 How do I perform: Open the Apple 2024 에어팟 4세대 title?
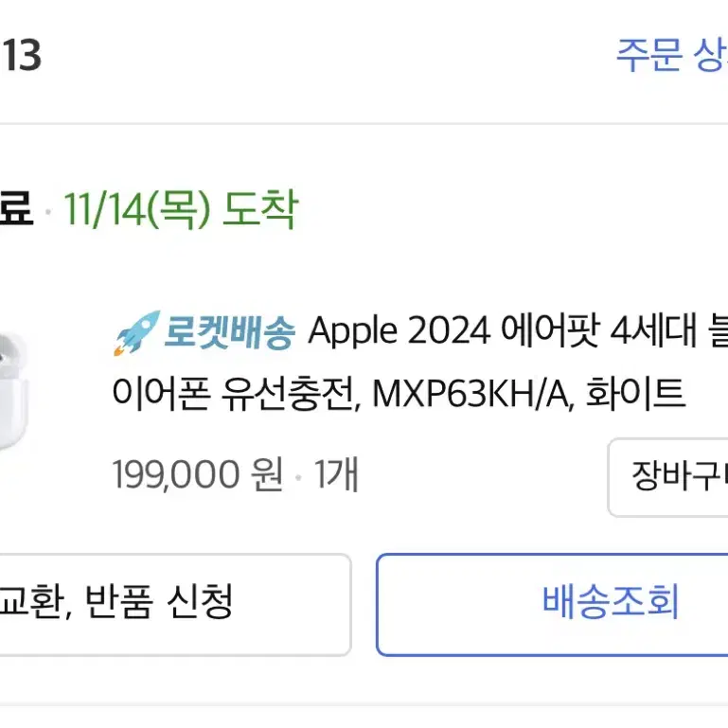[x=517, y=331]
